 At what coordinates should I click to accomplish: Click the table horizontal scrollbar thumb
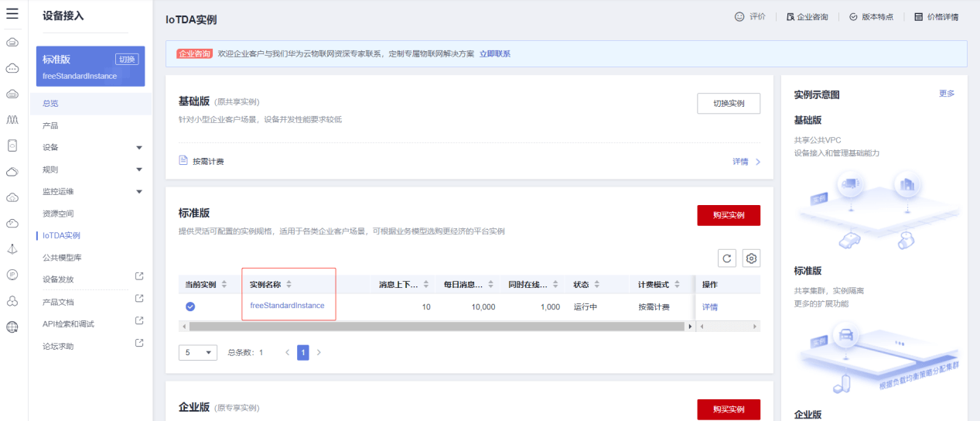pyautogui.click(x=437, y=327)
